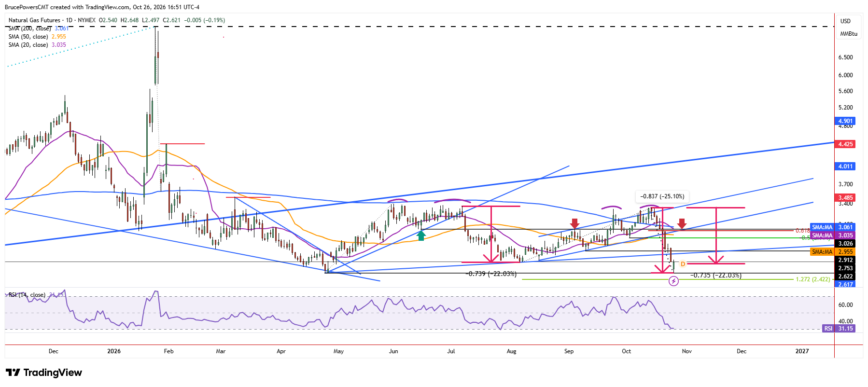
Task: Click the 1.272 (2.422) Fibonacci label
Action: pos(813,279)
